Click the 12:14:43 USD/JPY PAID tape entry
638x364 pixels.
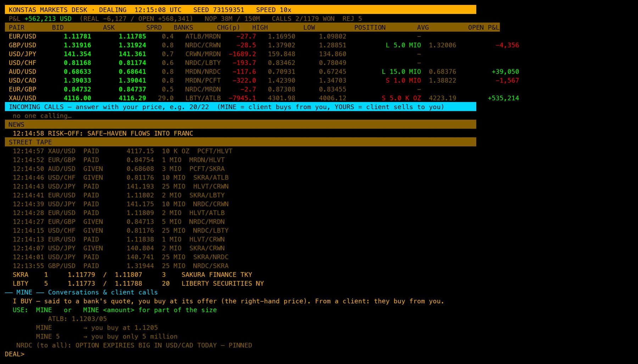click(x=121, y=186)
